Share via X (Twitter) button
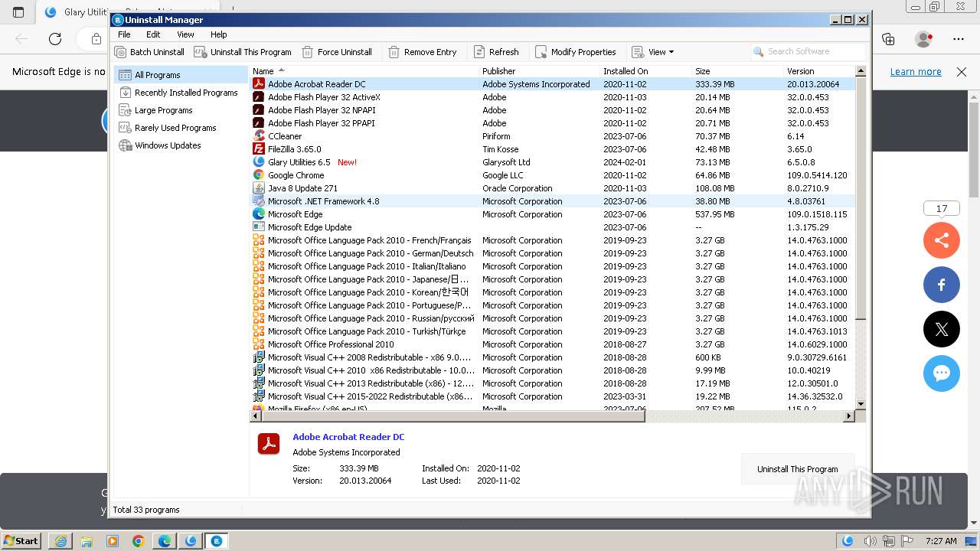This screenshot has width=980, height=551. click(x=942, y=329)
